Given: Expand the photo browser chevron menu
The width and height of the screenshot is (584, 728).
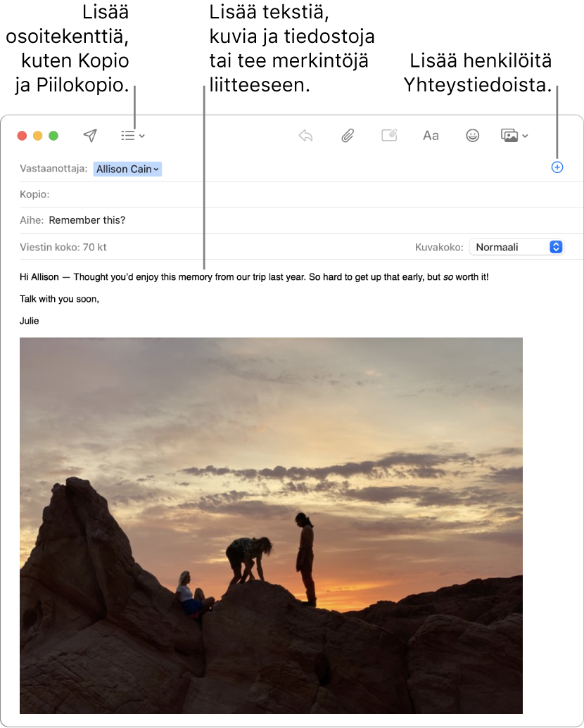Looking at the screenshot, I should pos(525,136).
